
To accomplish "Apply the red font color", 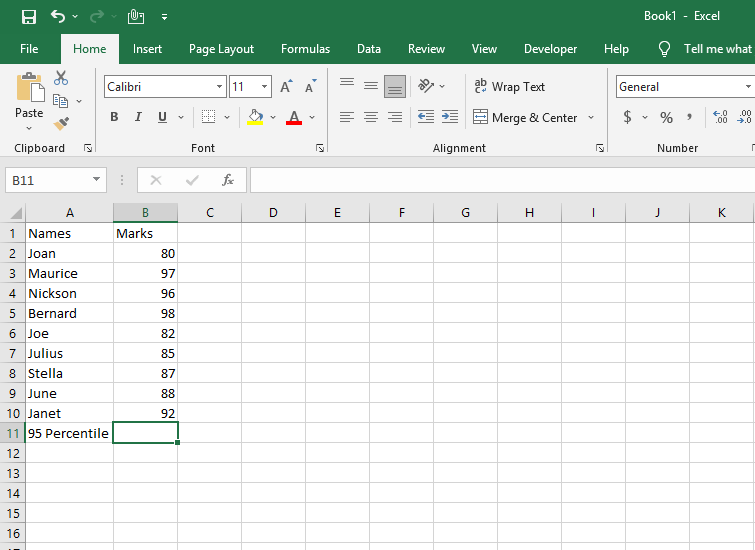I will click(x=294, y=117).
